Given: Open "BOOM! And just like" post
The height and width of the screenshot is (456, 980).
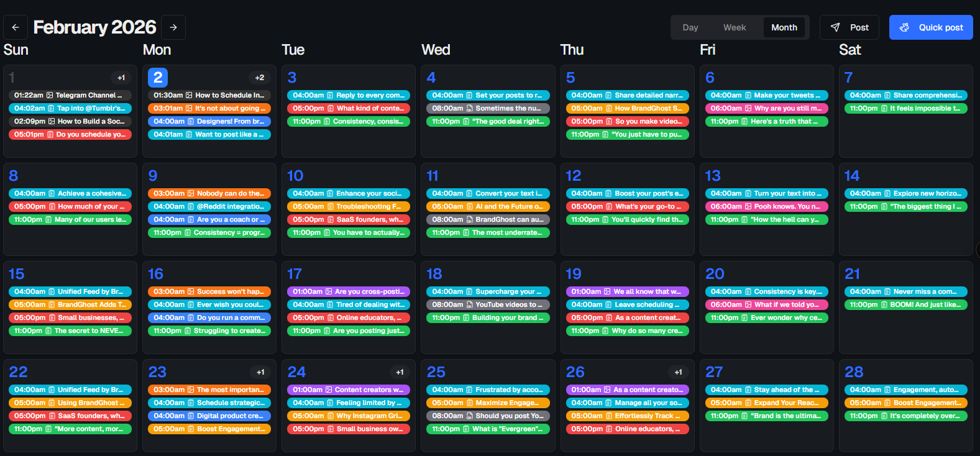Looking at the screenshot, I should pos(906,304).
